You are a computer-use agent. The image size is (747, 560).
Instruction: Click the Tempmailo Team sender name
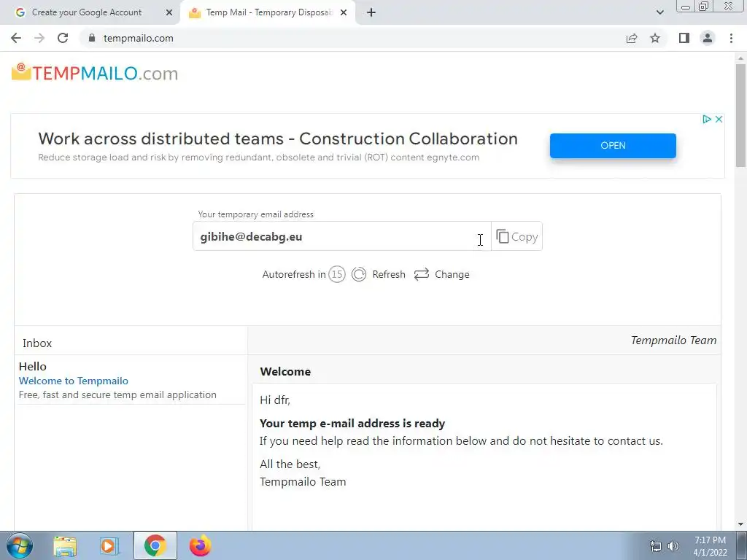click(x=673, y=340)
